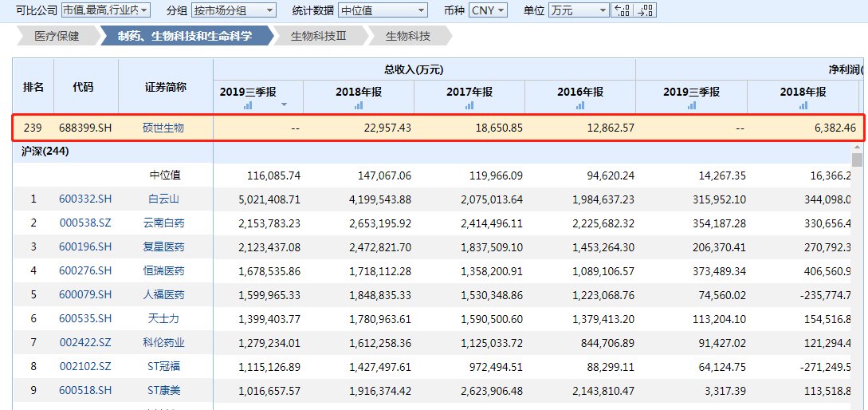The image size is (868, 410).
Task: Show chart for 2018年报 total revenue
Action: (x=359, y=104)
